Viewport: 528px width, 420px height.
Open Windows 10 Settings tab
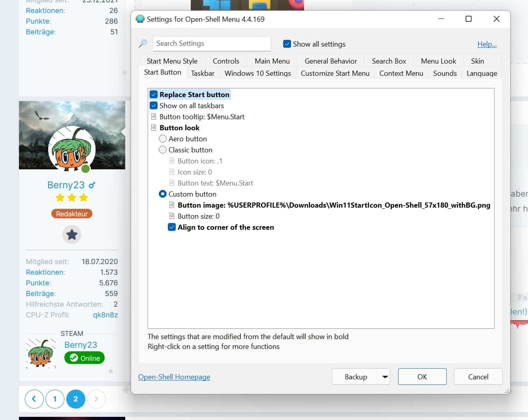(258, 73)
